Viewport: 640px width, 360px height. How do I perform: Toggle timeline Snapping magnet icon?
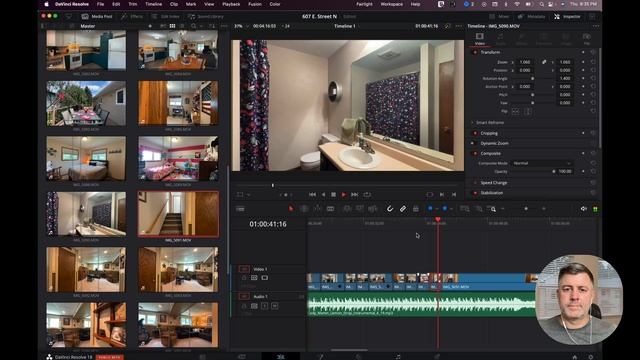coord(390,209)
